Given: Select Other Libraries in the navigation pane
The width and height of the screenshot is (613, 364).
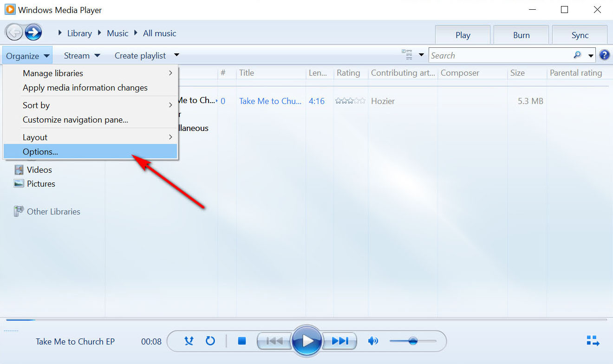Looking at the screenshot, I should point(53,212).
